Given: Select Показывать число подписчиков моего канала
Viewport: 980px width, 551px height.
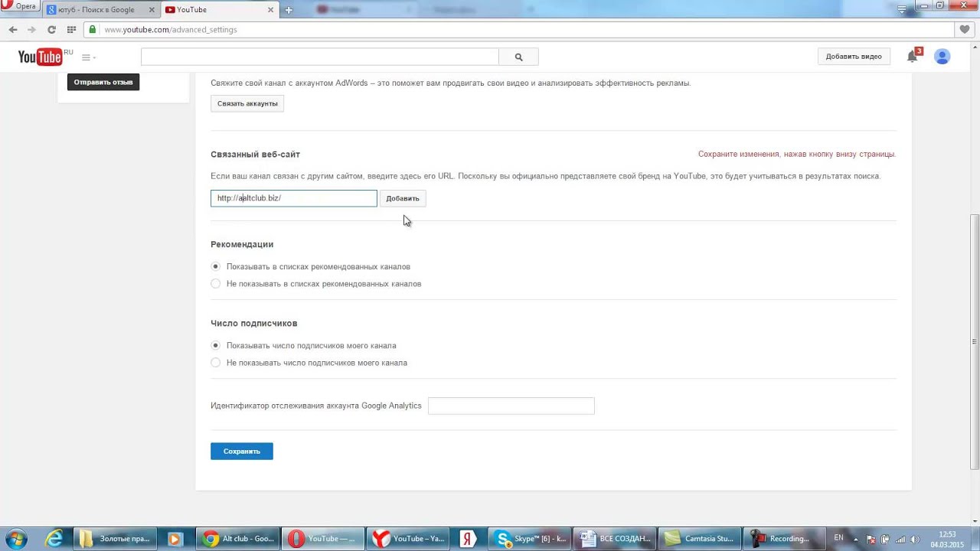Looking at the screenshot, I should 216,346.
